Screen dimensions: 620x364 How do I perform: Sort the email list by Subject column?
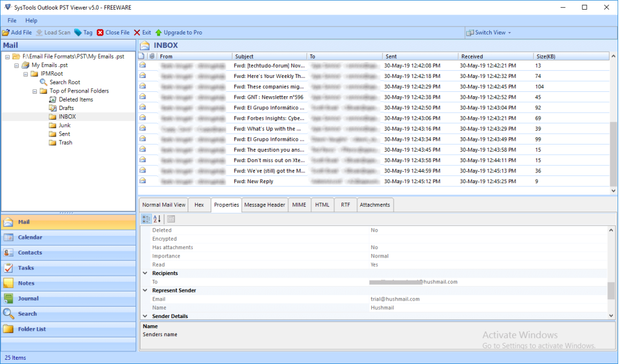269,56
